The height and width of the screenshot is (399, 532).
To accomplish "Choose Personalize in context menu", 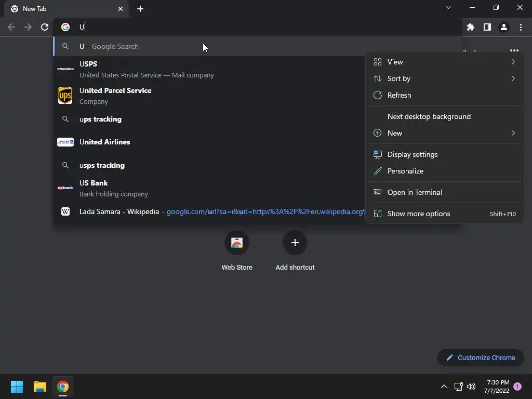I will tap(445, 171).
